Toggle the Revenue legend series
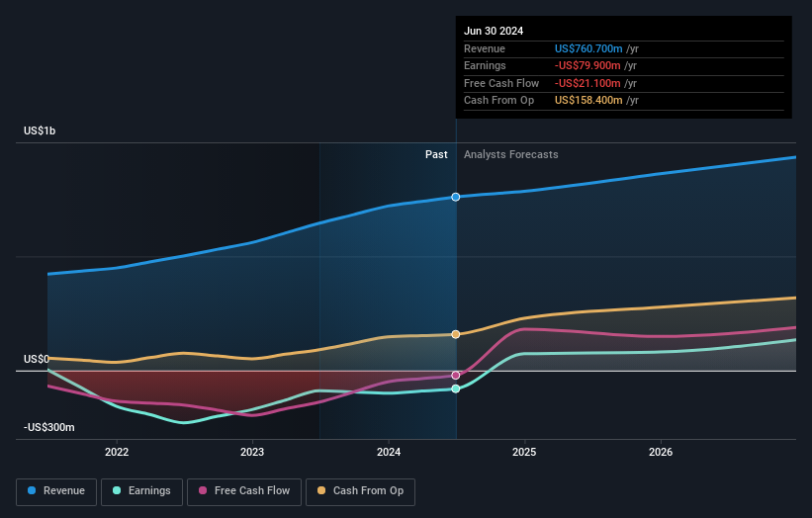The height and width of the screenshot is (518, 812). (x=56, y=491)
